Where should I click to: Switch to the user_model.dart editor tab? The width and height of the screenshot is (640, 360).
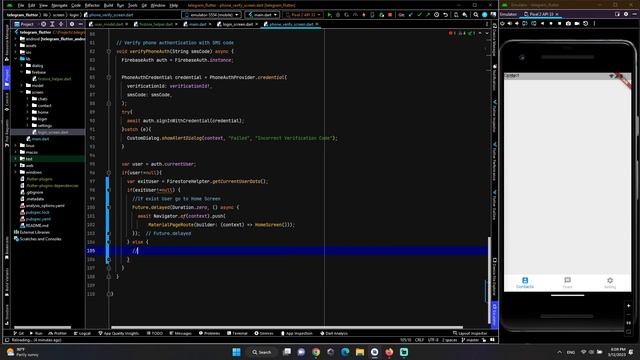pos(108,24)
